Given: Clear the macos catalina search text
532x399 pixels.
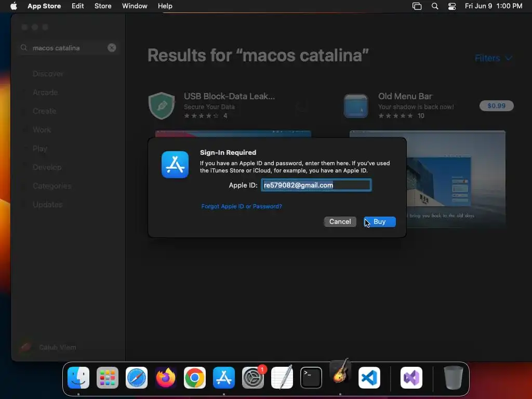Looking at the screenshot, I should 112,48.
